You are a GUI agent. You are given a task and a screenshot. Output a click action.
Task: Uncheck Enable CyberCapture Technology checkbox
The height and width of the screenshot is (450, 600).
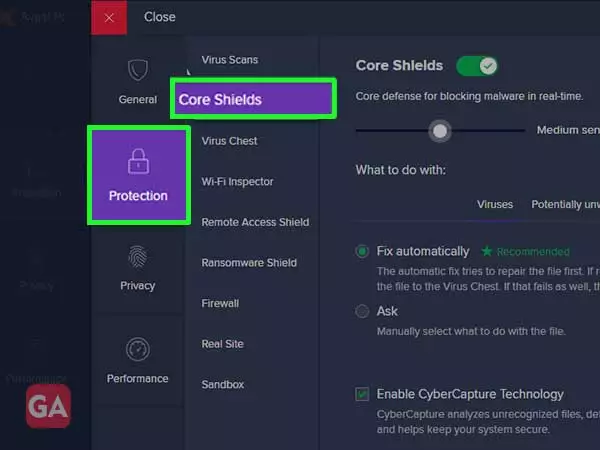tap(362, 394)
